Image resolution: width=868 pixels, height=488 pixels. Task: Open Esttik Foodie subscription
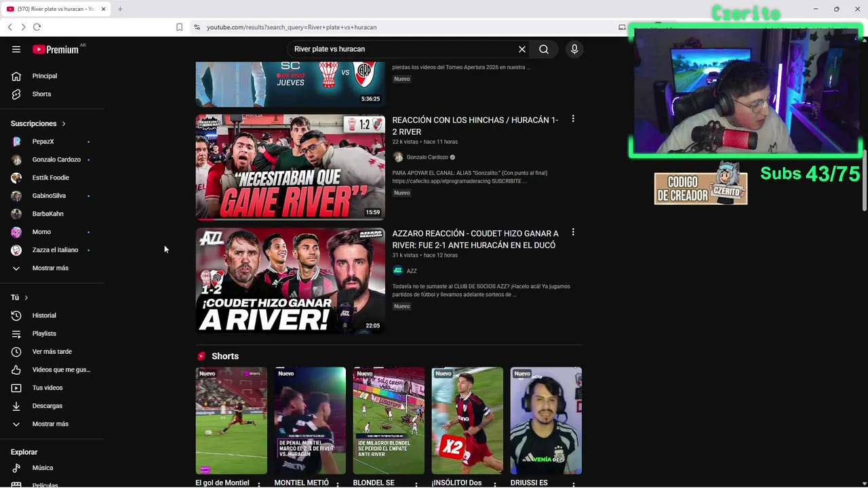(52, 178)
